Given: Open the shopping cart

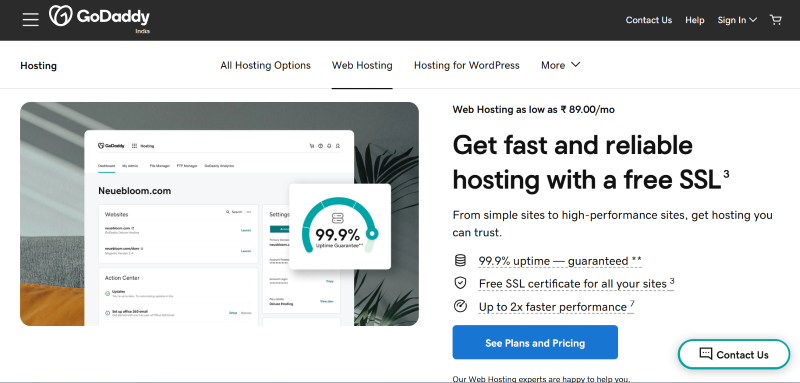Looking at the screenshot, I should (776, 20).
